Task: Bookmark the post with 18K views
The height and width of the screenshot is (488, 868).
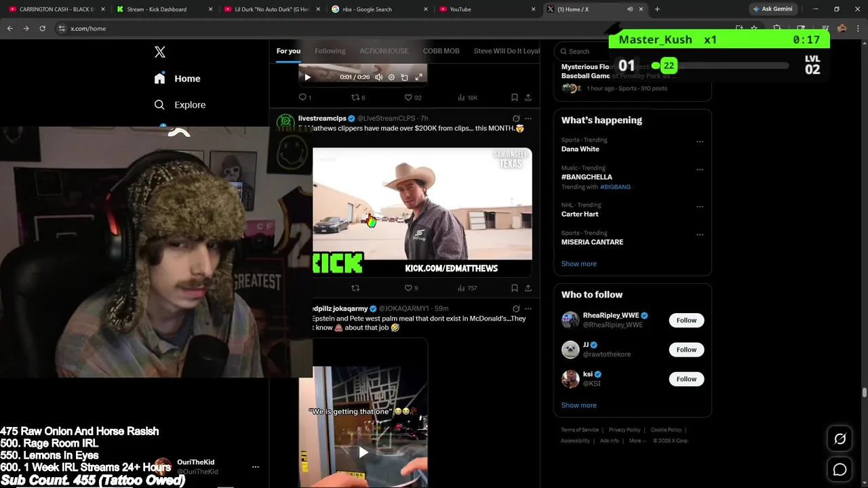Action: pyautogui.click(x=514, y=98)
